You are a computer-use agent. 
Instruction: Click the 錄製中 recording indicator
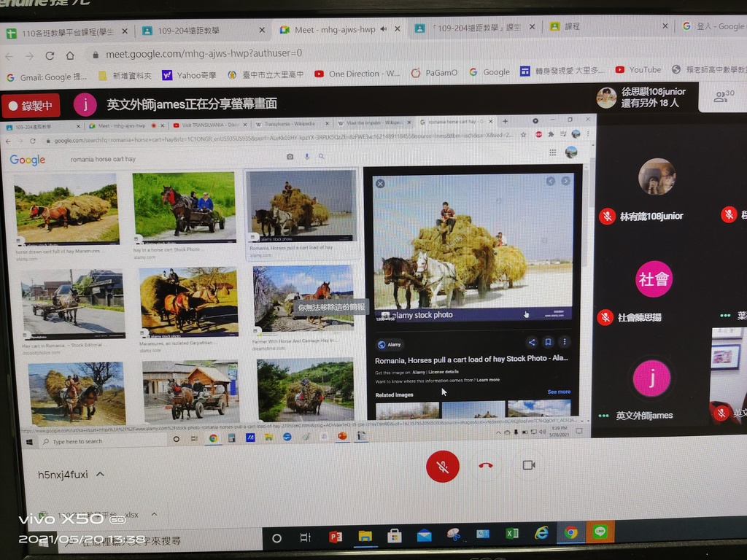pos(31,106)
